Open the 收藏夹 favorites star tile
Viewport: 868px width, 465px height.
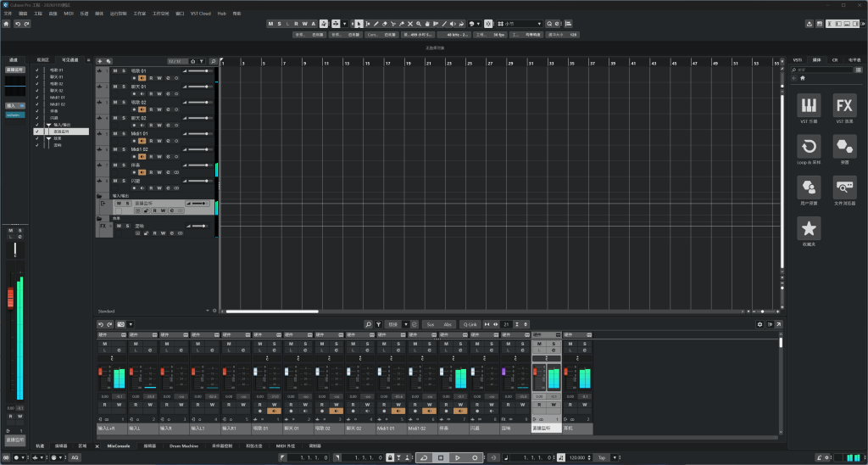(x=809, y=228)
